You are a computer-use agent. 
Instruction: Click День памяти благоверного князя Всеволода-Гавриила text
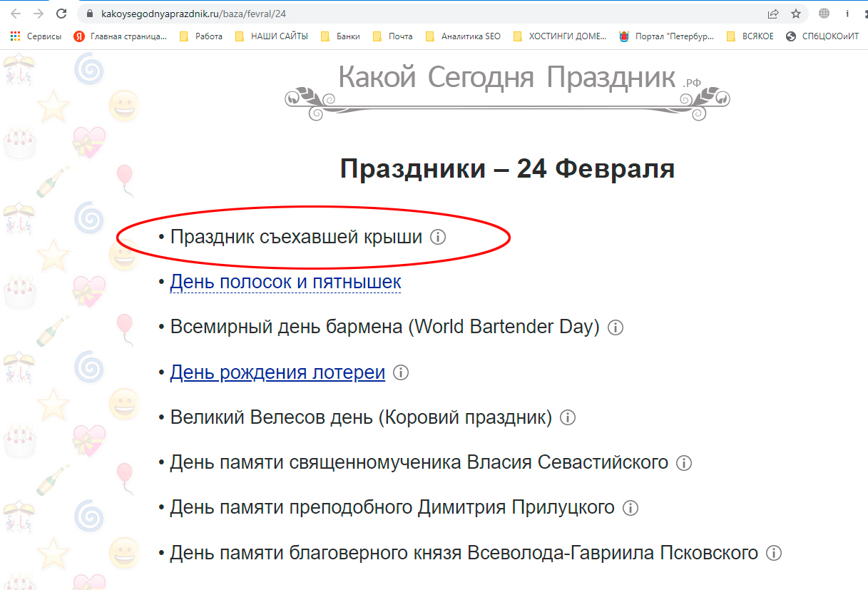coord(464,553)
